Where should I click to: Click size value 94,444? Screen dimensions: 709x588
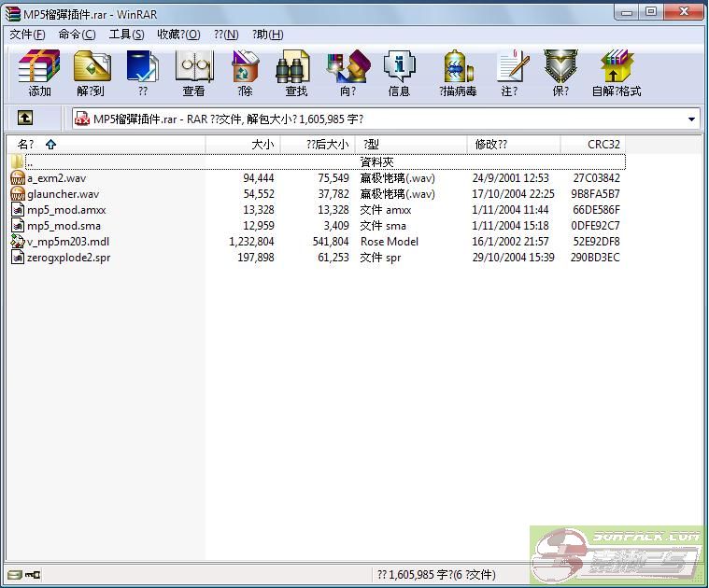tap(258, 178)
